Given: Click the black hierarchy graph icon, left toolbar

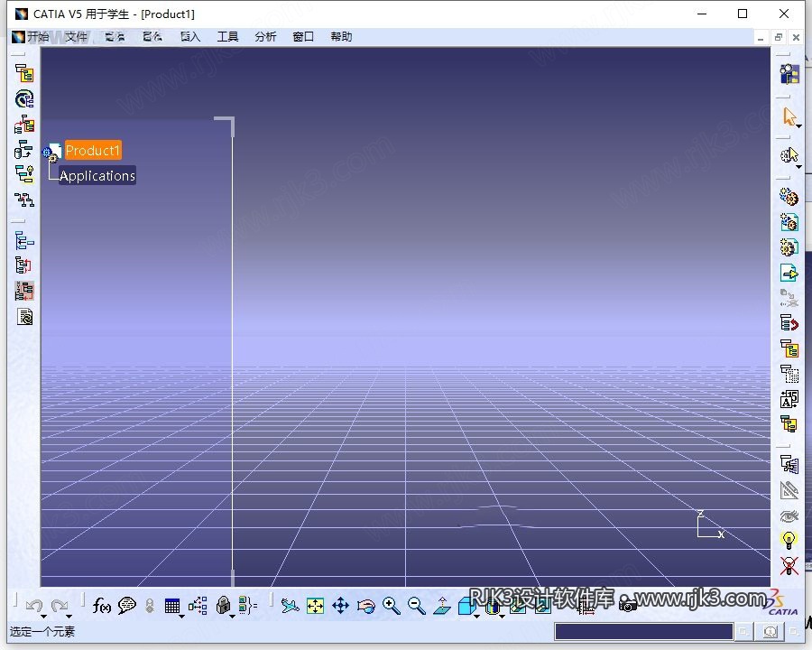Looking at the screenshot, I should [24, 200].
